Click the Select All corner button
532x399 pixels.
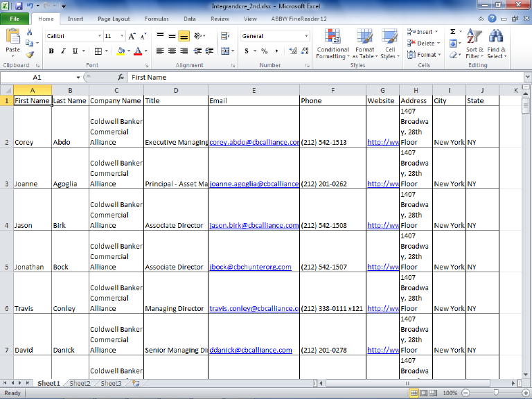click(x=7, y=90)
